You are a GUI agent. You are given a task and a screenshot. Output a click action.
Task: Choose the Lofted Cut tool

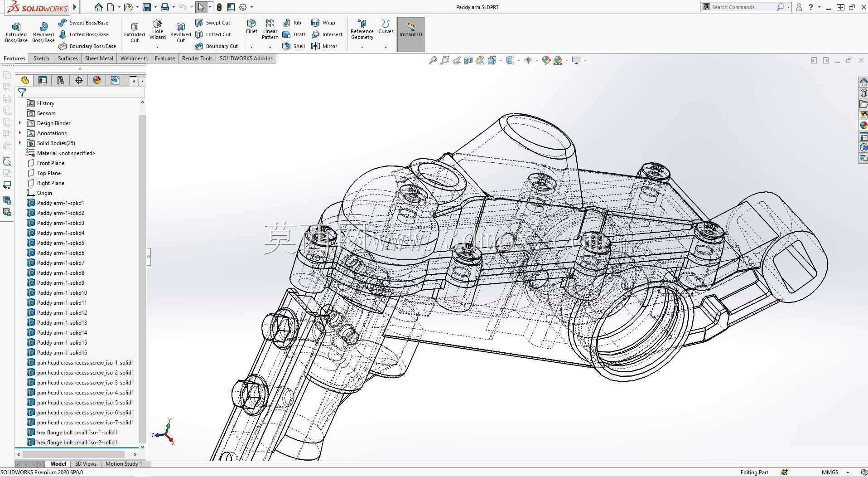click(213, 34)
